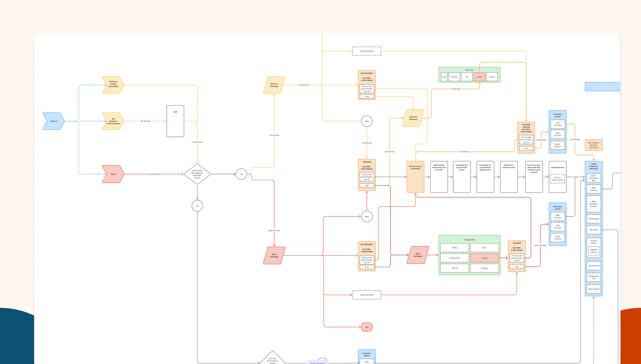Click Finances in the Bottom Bar group
Image resolution: width=641 pixels, height=364 pixels.
point(454,77)
